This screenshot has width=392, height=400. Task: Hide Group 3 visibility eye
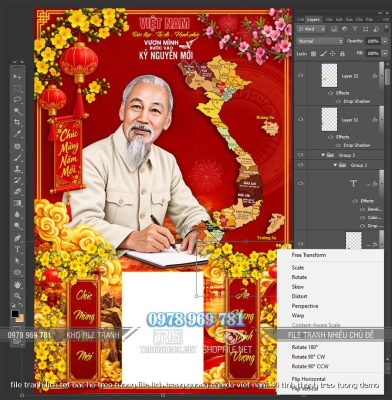pos(301,155)
